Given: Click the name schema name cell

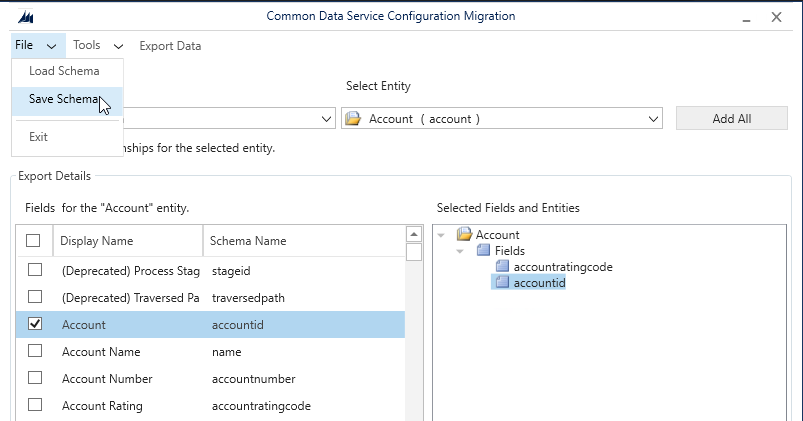Looking at the screenshot, I should click(x=226, y=352).
